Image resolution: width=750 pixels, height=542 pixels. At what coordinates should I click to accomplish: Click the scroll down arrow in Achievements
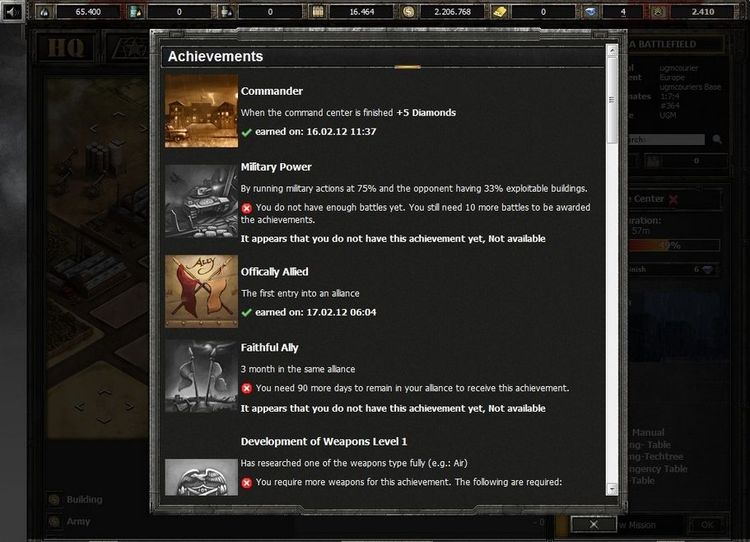(x=612, y=489)
